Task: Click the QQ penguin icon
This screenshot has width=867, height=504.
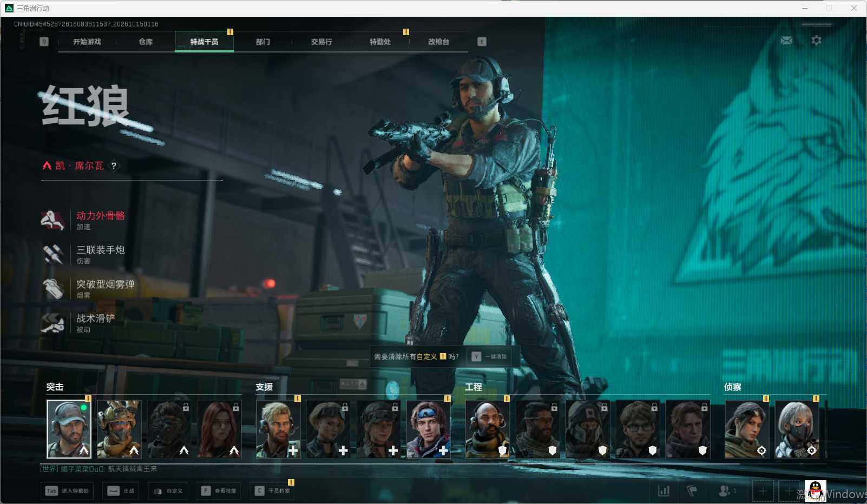Action: pyautogui.click(x=816, y=491)
